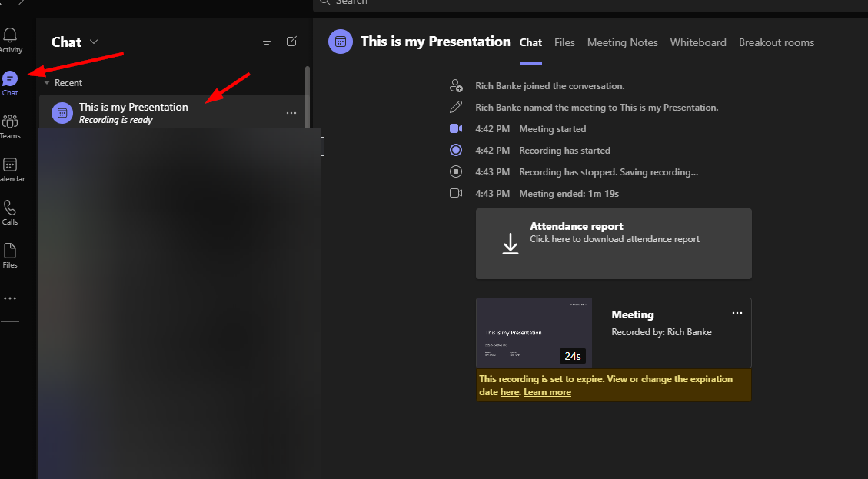Open the Whiteboard tab
Screen dimensions: 868x479
698,42
